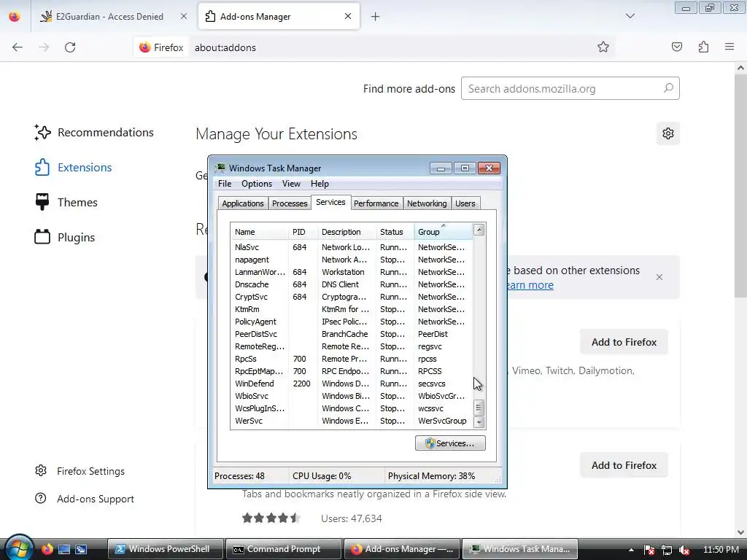Select the CryptSvc service row
Viewport: 747px width, 560px height.
click(352, 297)
